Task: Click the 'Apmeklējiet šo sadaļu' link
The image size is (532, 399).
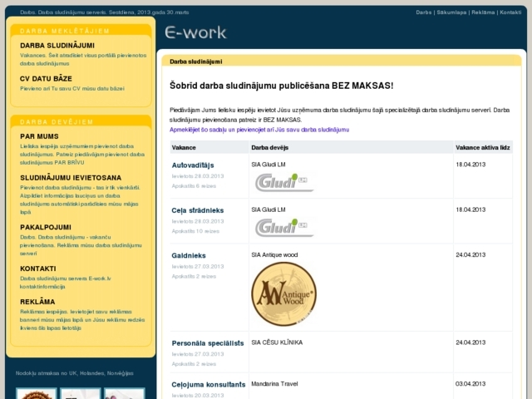Action: click(259, 130)
